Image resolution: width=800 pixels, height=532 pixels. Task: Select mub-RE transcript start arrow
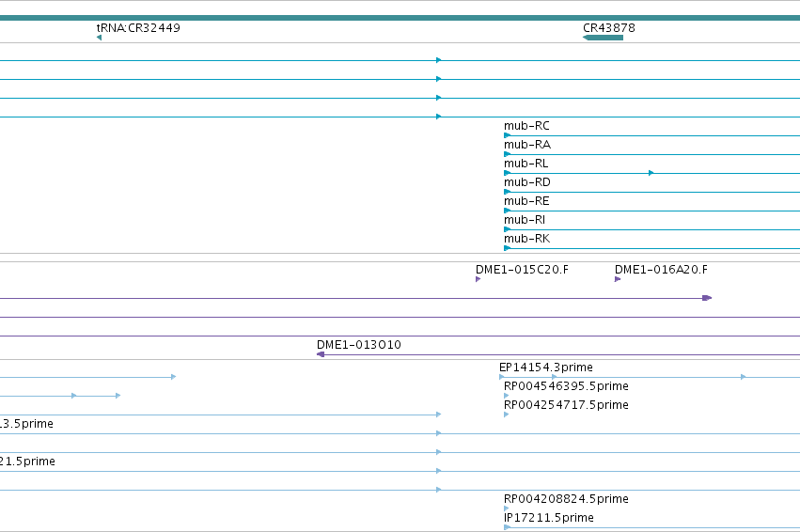pyautogui.click(x=507, y=211)
